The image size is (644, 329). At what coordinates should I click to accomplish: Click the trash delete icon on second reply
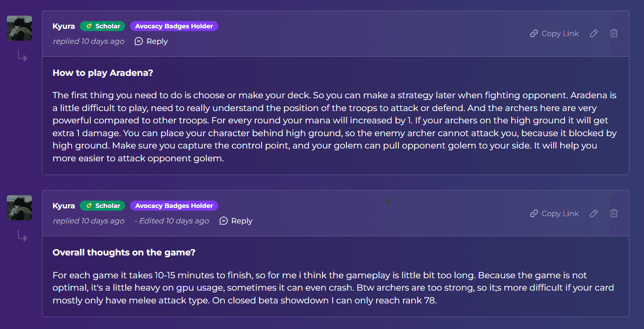pyautogui.click(x=614, y=213)
